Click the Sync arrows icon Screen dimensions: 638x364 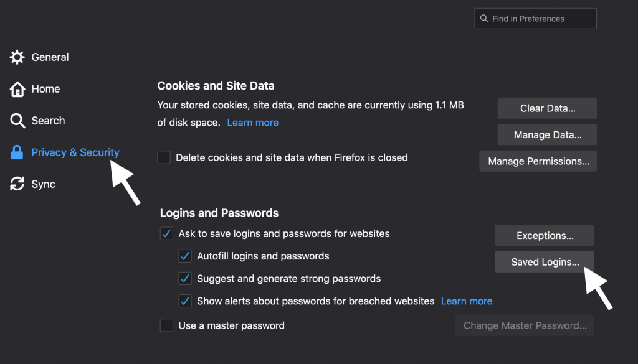[x=17, y=184]
